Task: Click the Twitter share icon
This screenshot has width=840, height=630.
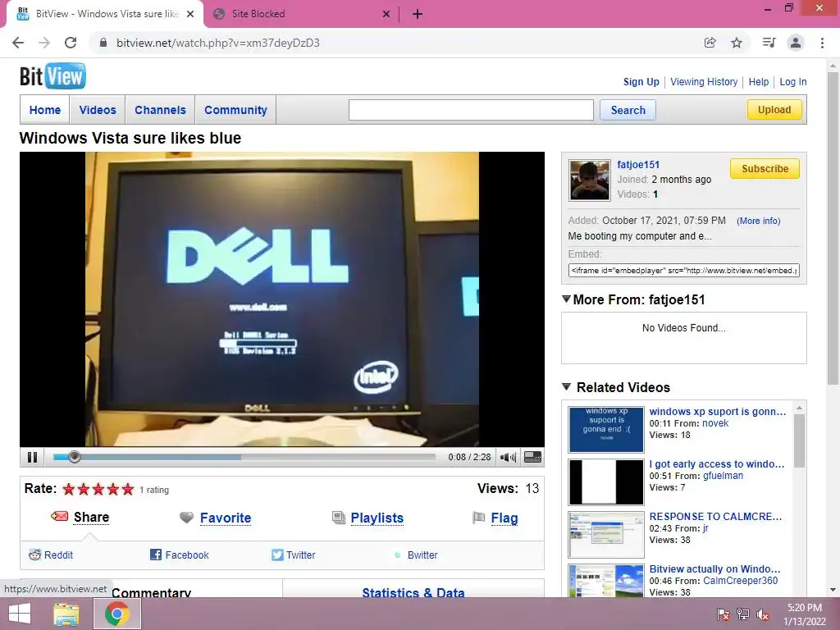Action: pos(277,555)
